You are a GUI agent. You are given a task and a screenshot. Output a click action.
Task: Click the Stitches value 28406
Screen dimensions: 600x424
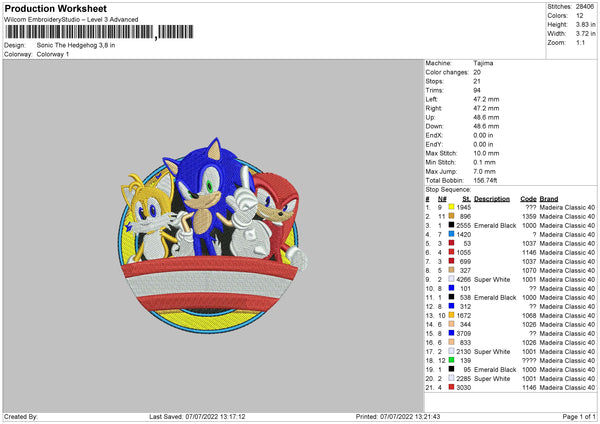[585, 7]
